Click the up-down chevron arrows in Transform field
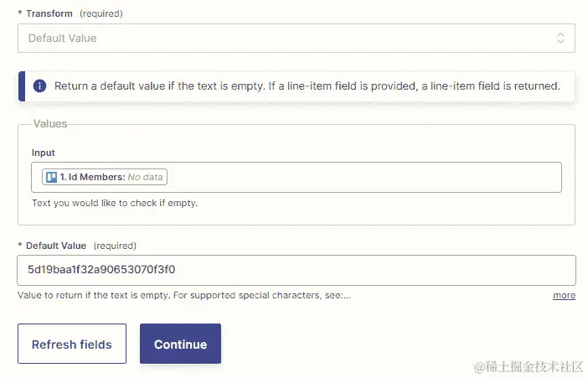The height and width of the screenshot is (378, 588). [560, 38]
